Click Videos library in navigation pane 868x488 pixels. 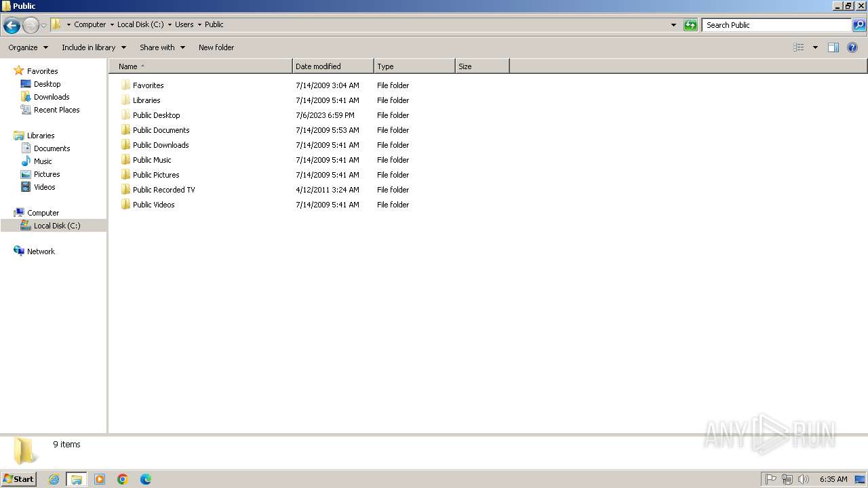click(x=44, y=187)
